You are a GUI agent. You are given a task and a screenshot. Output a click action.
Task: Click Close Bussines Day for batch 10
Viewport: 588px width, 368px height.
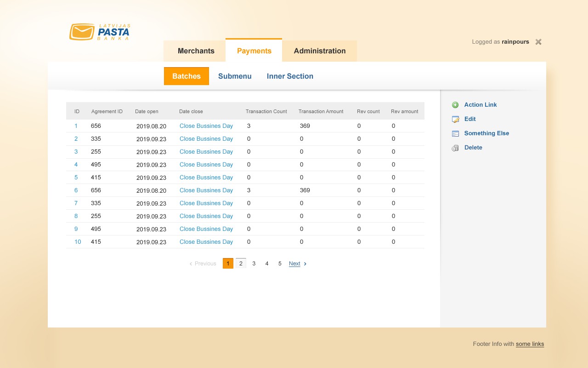[206, 242]
